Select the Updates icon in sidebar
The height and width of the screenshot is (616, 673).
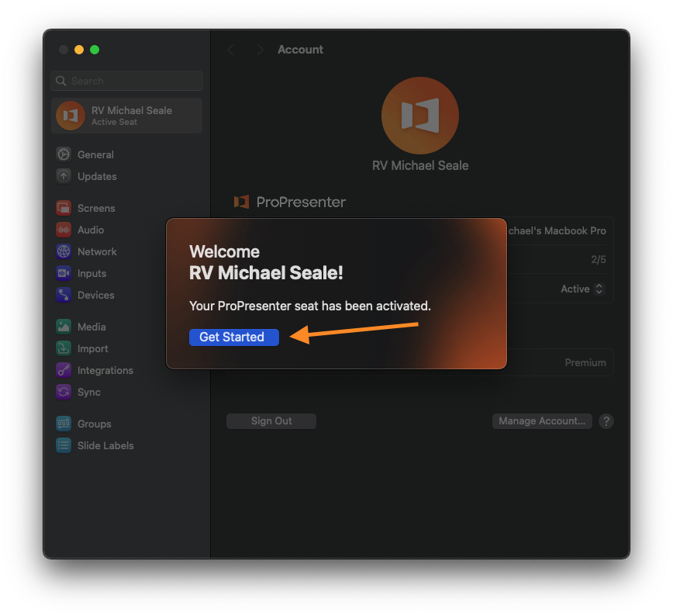pos(64,176)
